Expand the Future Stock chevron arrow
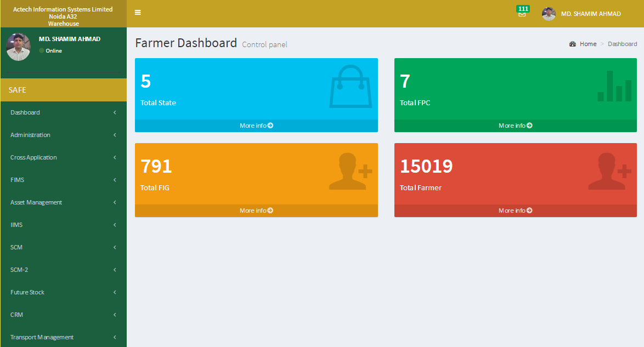The width and height of the screenshot is (644, 347). (x=115, y=292)
